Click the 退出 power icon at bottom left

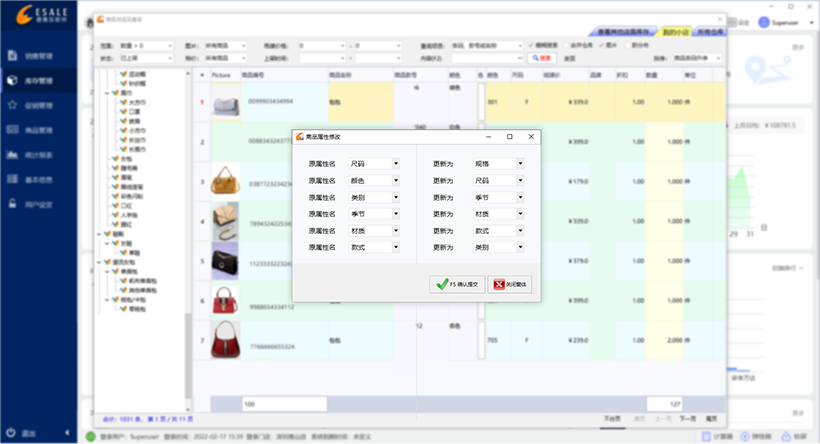(x=22, y=433)
